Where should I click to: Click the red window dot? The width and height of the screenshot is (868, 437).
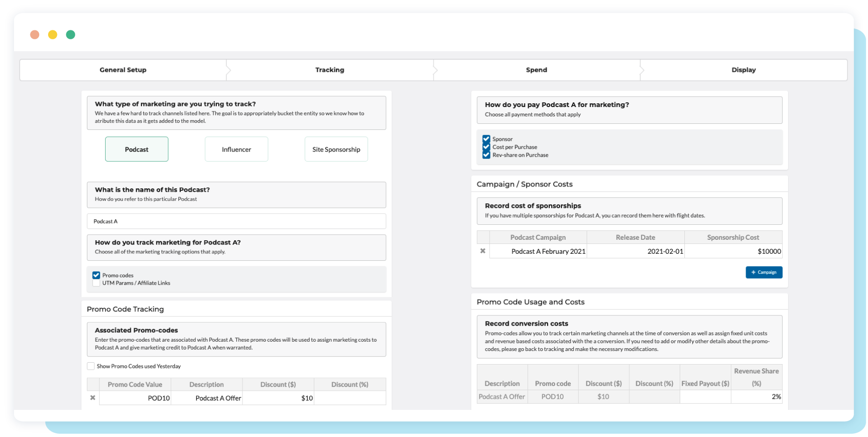35,35
